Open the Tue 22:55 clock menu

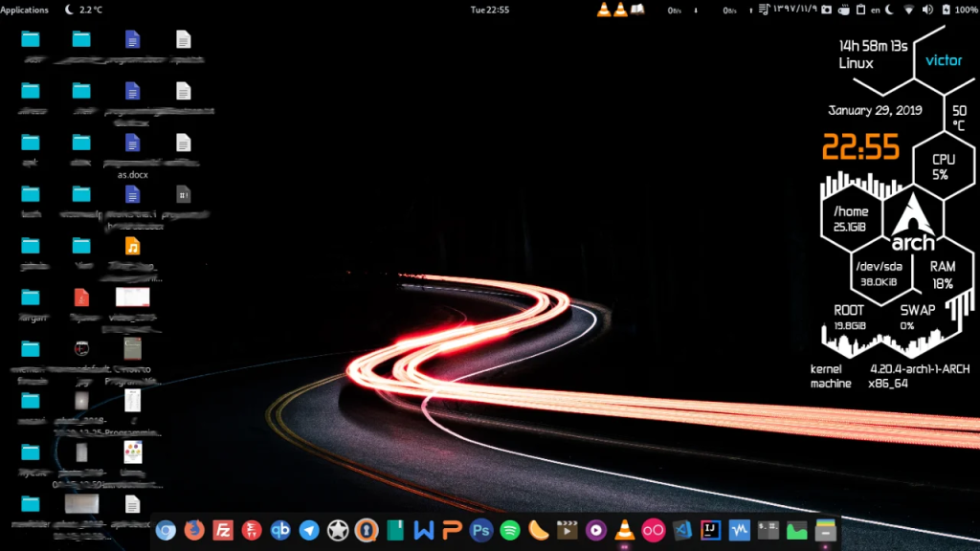pyautogui.click(x=489, y=10)
